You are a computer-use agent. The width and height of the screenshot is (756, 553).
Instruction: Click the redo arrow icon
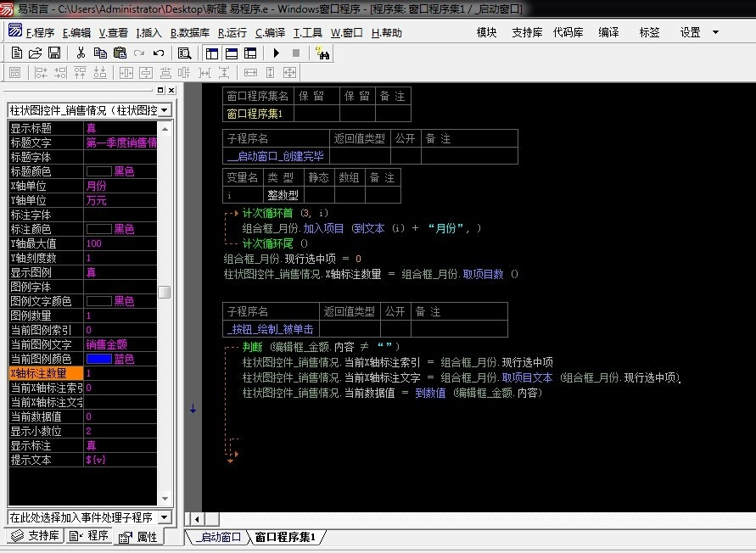[x=139, y=53]
